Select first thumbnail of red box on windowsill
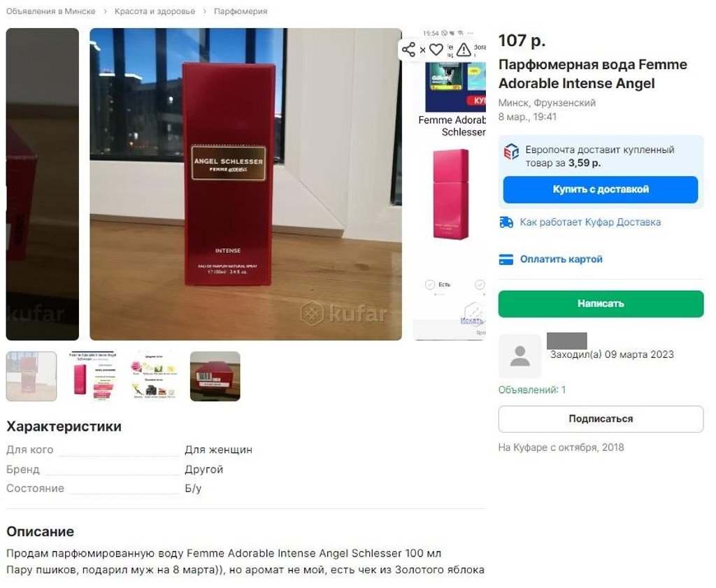The image size is (716, 588). (31, 376)
